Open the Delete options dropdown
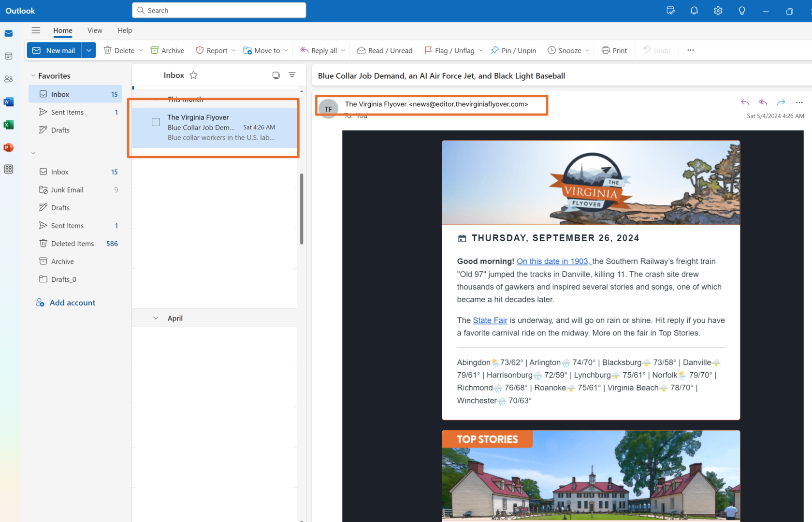812x522 pixels. tap(141, 50)
